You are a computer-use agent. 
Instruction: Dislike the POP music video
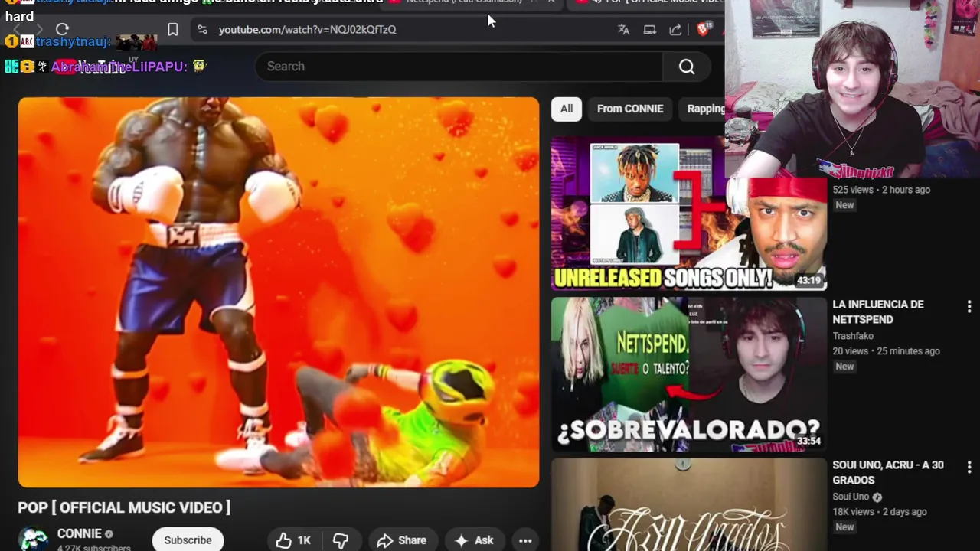tap(341, 540)
